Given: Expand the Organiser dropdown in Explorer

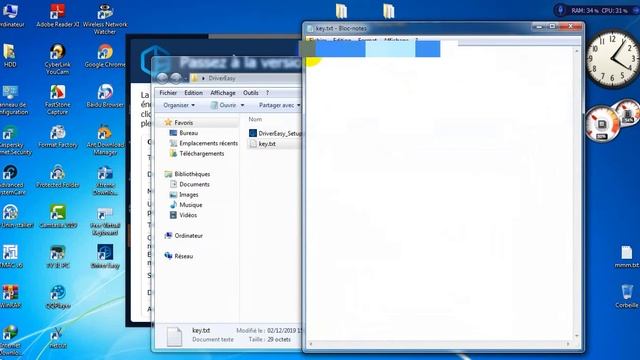Looking at the screenshot, I should coord(179,105).
